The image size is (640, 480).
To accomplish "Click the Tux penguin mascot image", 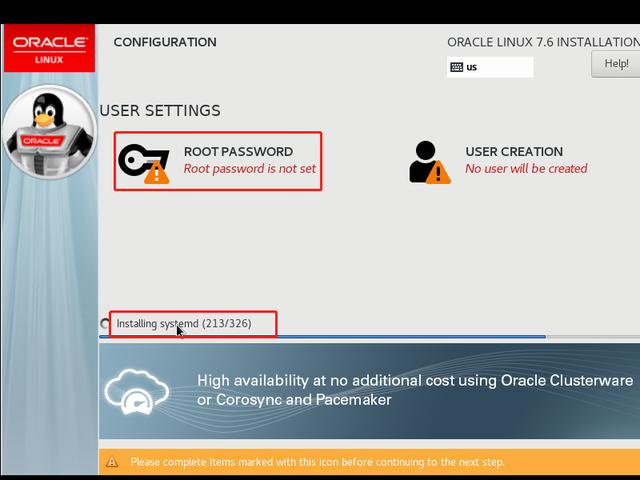I will (x=49, y=132).
